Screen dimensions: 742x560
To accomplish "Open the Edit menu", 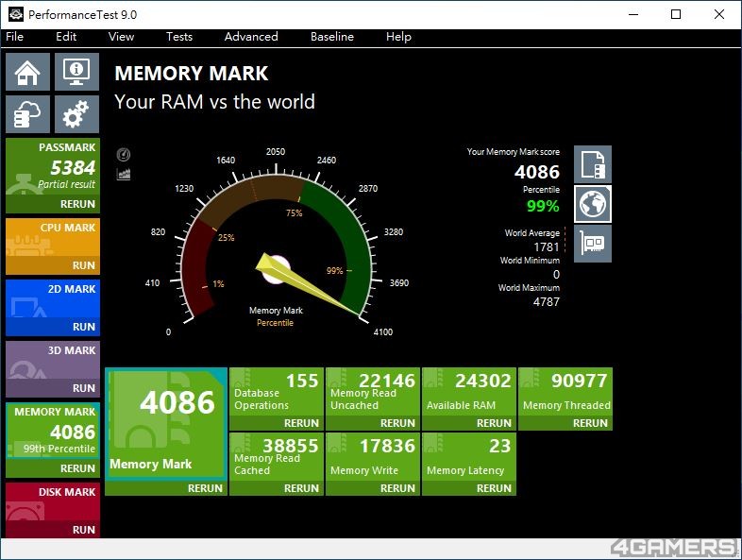I will (x=66, y=37).
